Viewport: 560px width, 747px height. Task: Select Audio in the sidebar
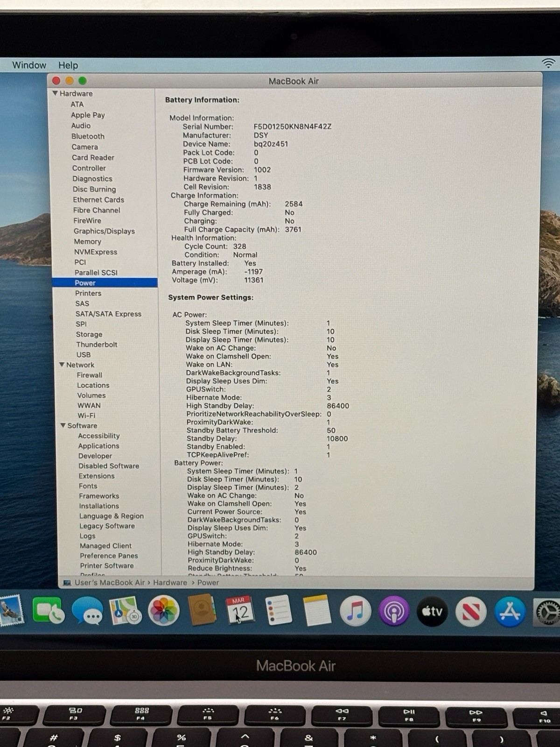tap(81, 126)
